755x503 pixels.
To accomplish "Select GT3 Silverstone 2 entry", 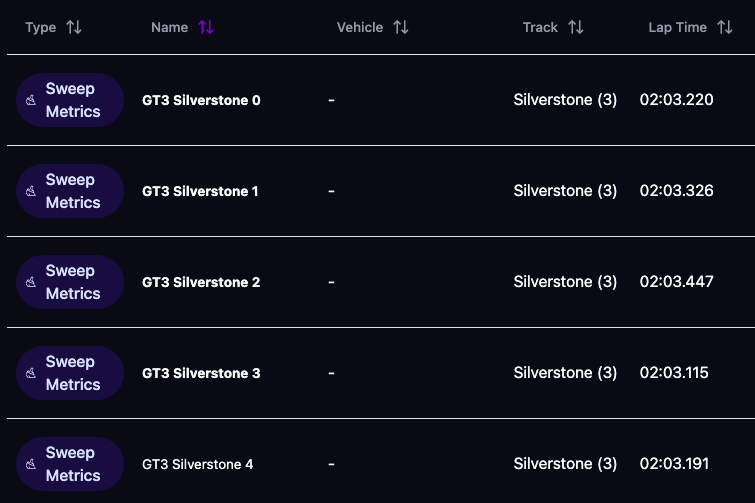I will point(201,282).
